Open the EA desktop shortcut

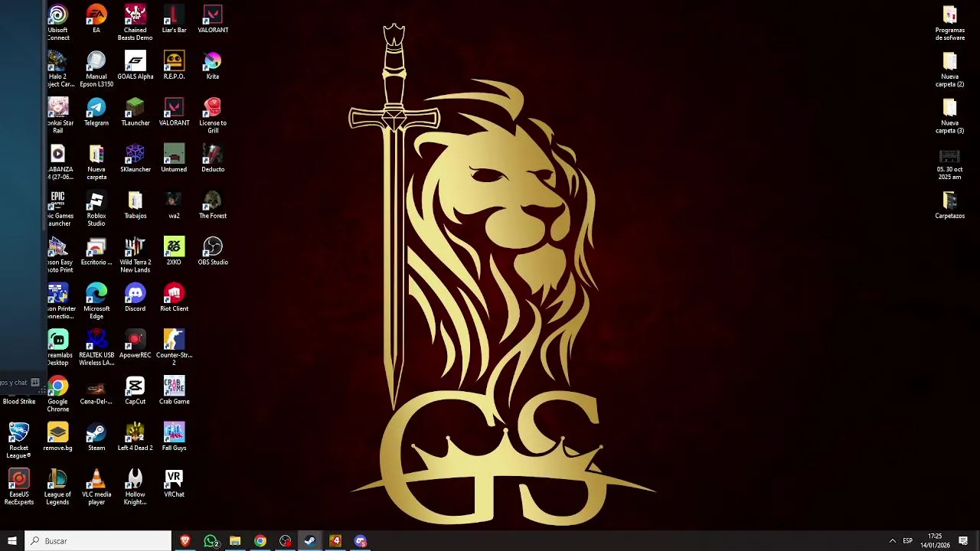[x=96, y=19]
